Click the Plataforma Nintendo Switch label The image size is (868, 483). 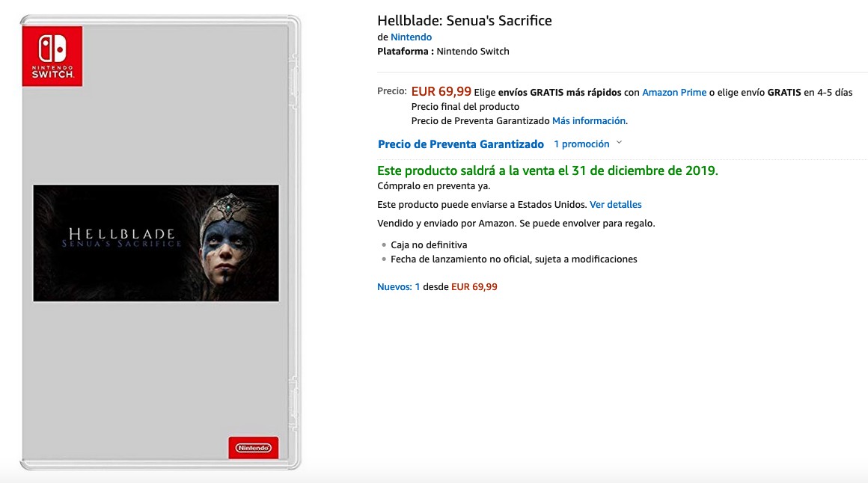click(444, 52)
